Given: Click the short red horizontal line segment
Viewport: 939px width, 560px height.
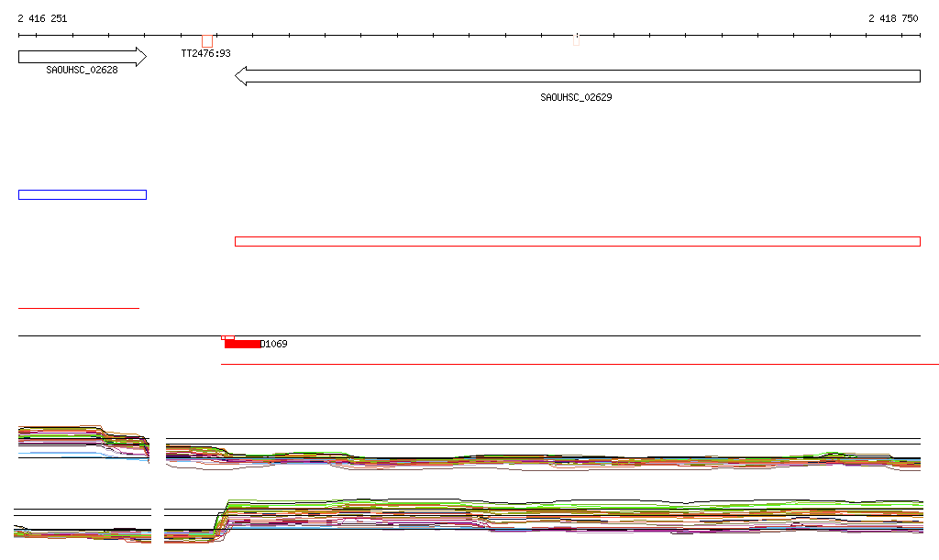Looking at the screenshot, I should (x=79, y=308).
